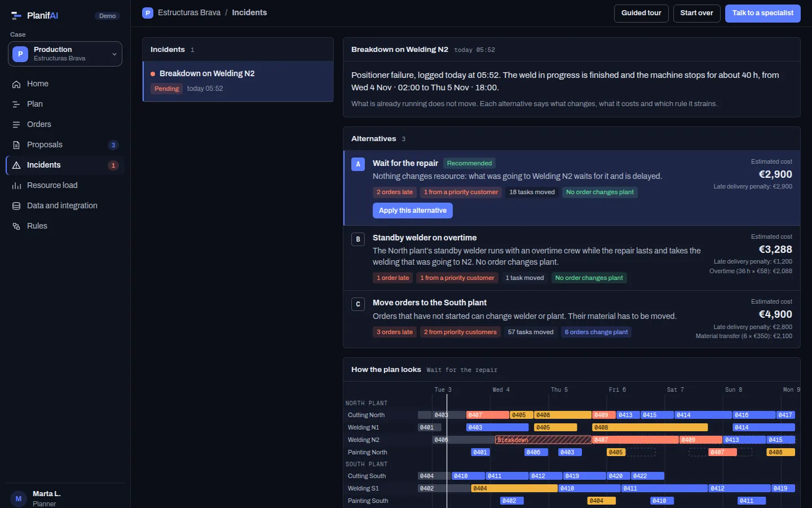Open Resource load view
This screenshot has height=508, width=812.
[65, 185]
